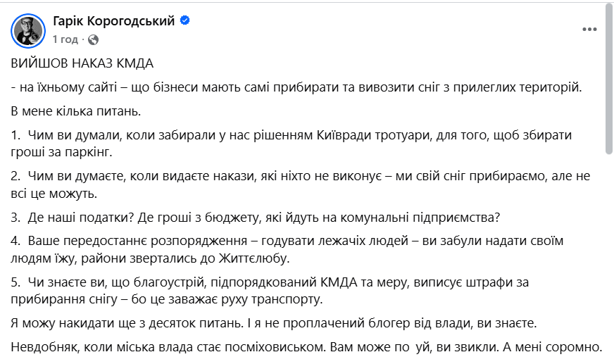Open Гарік Корогодський's profile picture
The width and height of the screenshot is (614, 364).
point(29,29)
